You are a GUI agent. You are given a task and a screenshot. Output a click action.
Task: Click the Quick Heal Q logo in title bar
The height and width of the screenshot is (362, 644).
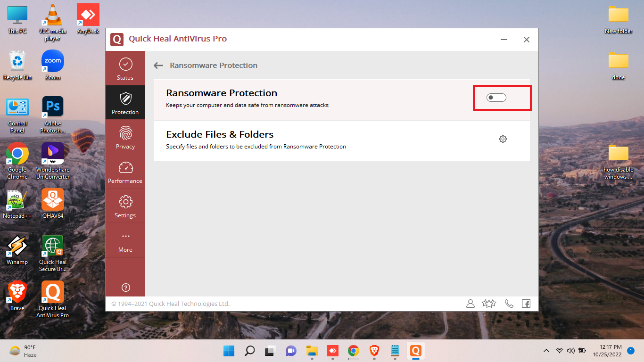pos(117,39)
